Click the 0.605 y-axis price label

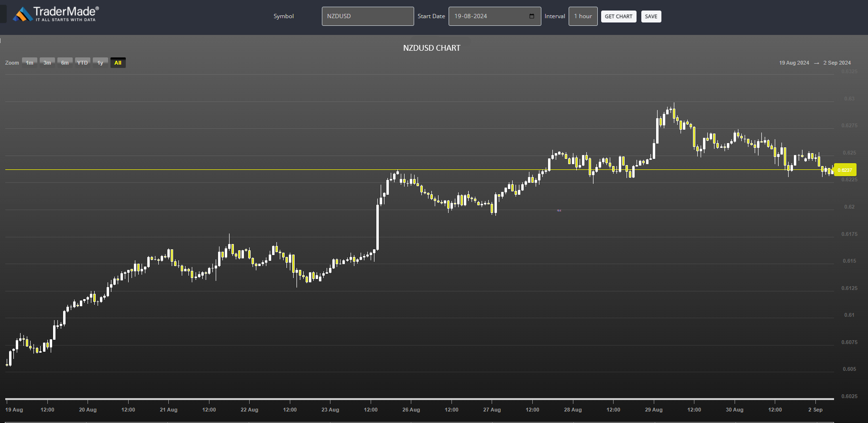tap(849, 369)
